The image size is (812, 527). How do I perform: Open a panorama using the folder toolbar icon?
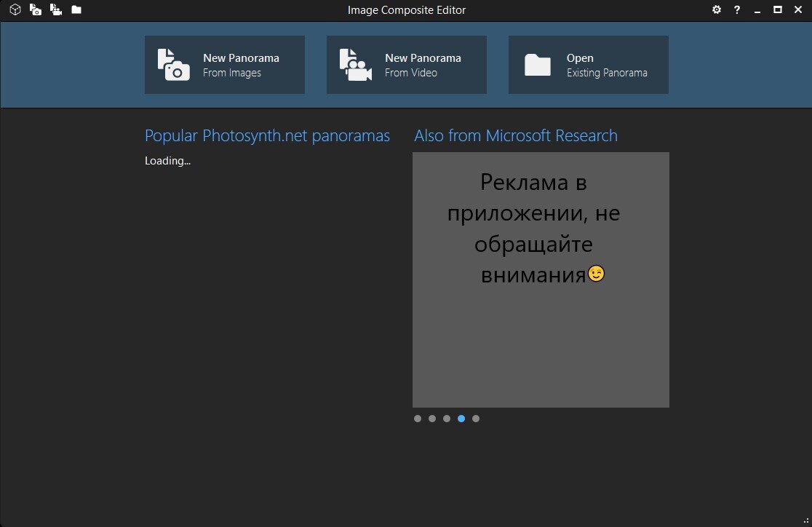pos(75,10)
